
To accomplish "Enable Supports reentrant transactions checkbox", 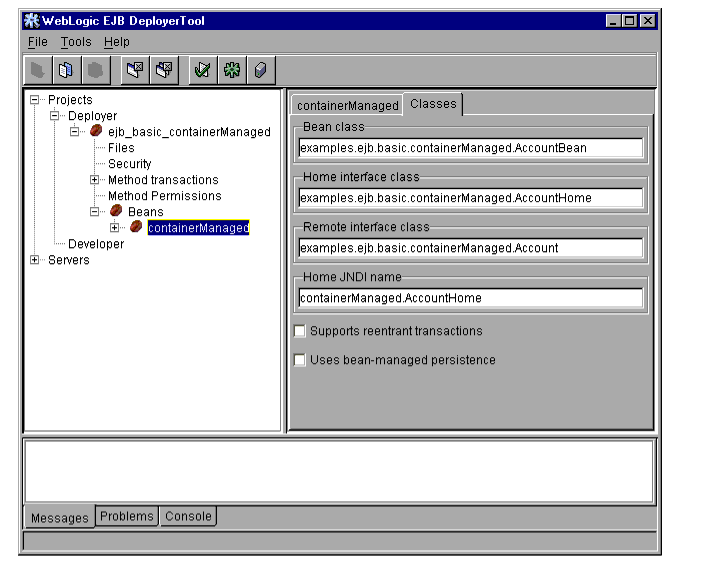I will pyautogui.click(x=300, y=331).
